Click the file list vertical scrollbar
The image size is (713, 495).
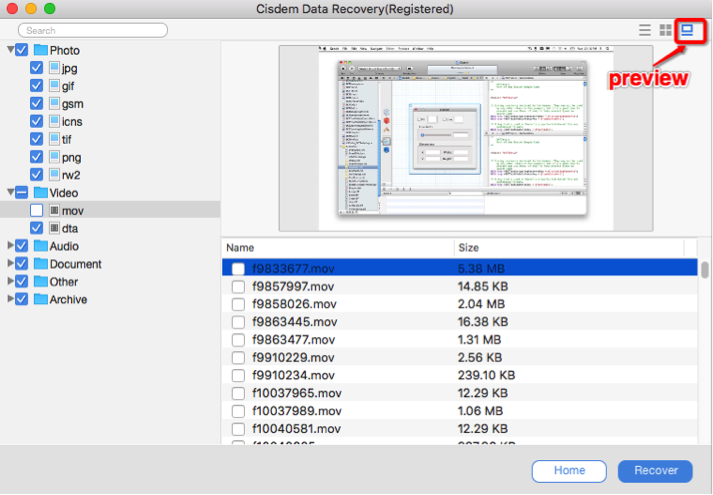(x=704, y=269)
